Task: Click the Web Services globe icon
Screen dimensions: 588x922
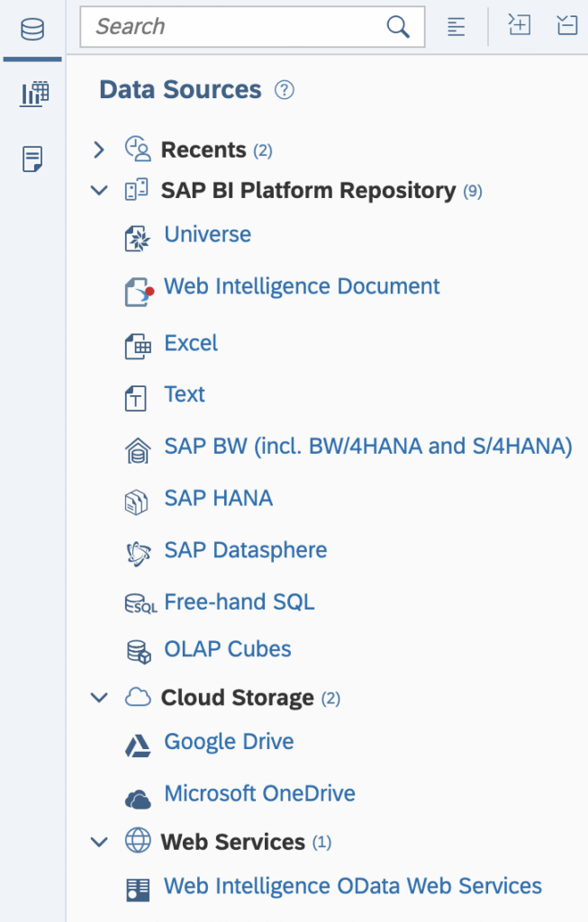Action: pyautogui.click(x=138, y=840)
